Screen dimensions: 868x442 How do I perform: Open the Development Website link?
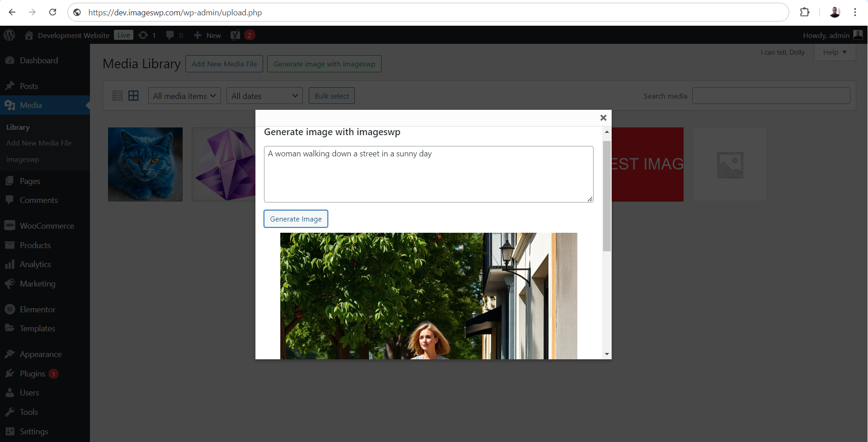(74, 35)
